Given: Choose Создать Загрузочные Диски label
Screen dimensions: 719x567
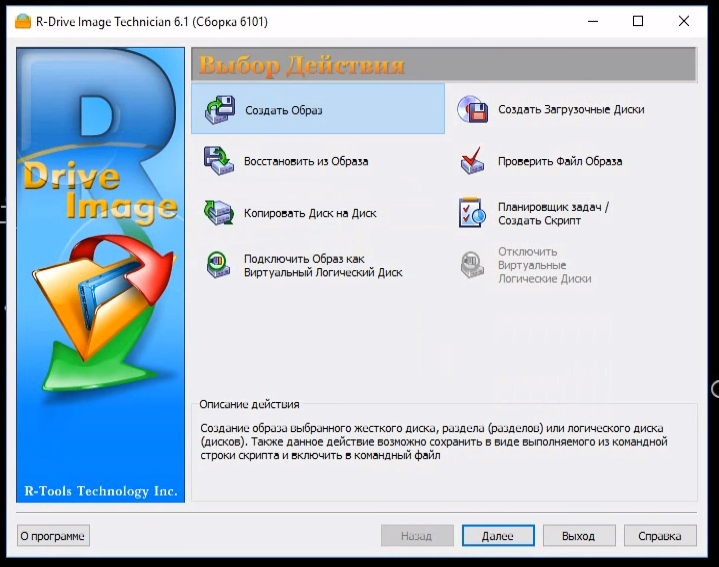Looking at the screenshot, I should pyautogui.click(x=571, y=110).
